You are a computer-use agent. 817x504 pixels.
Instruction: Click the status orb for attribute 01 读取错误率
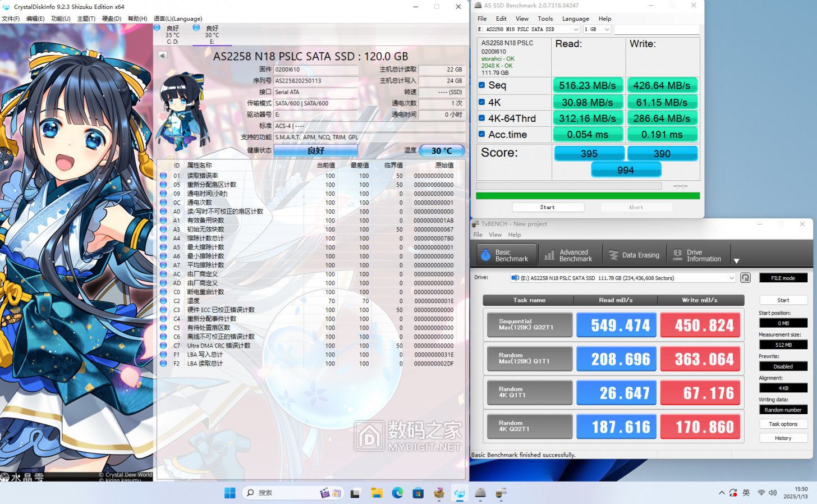163,176
